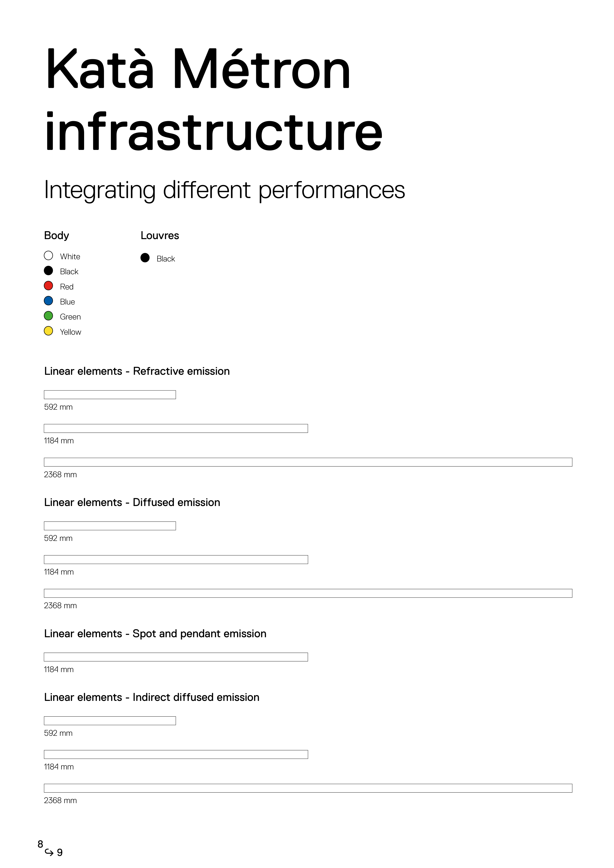The image size is (614, 868).
Task: Click the Green body color swatch
Action: [48, 316]
